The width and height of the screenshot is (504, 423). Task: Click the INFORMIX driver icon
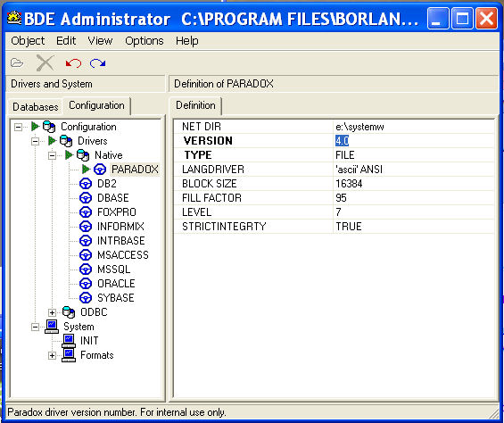[86, 227]
